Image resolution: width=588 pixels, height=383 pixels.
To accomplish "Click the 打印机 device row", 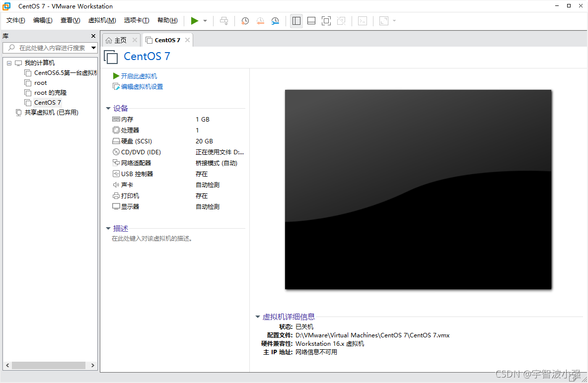I will (x=178, y=195).
